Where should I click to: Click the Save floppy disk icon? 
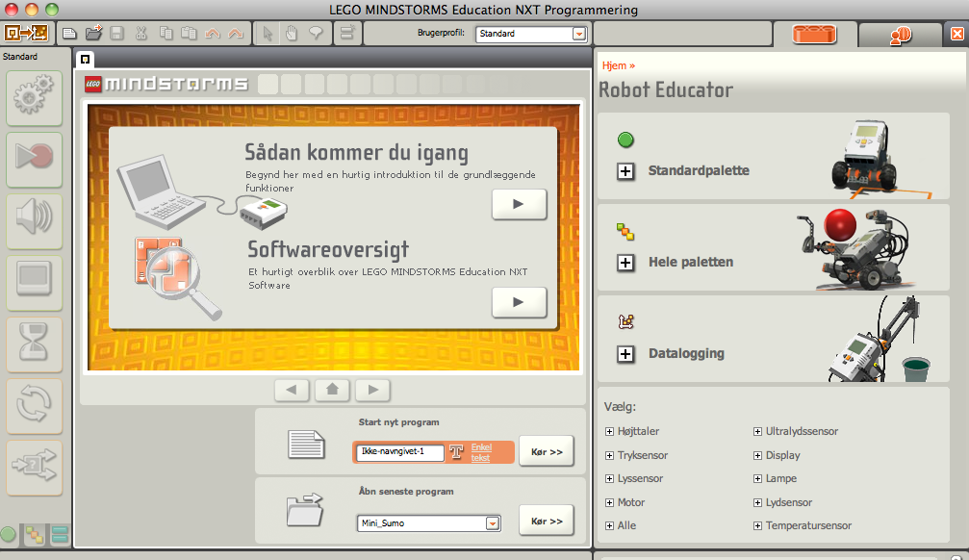pos(116,34)
